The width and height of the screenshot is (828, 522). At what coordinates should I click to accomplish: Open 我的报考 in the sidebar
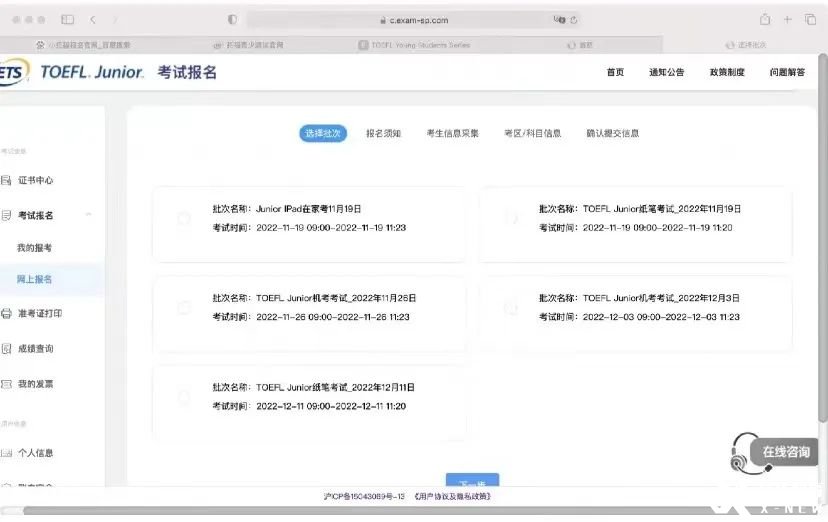tap(34, 248)
